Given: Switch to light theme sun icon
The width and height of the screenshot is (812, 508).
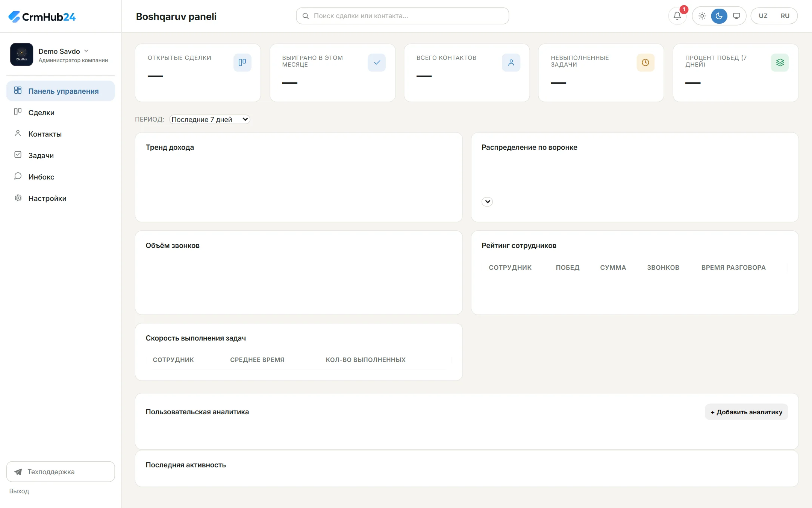Looking at the screenshot, I should click(x=702, y=16).
